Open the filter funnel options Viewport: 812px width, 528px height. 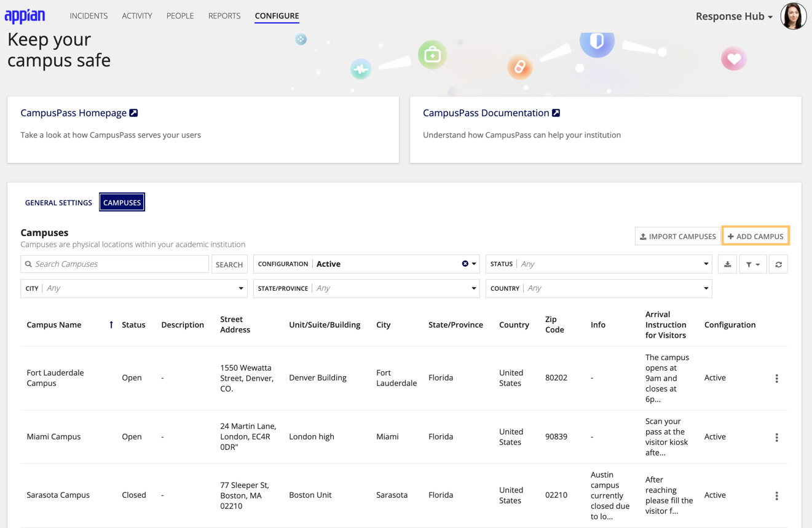coord(752,264)
